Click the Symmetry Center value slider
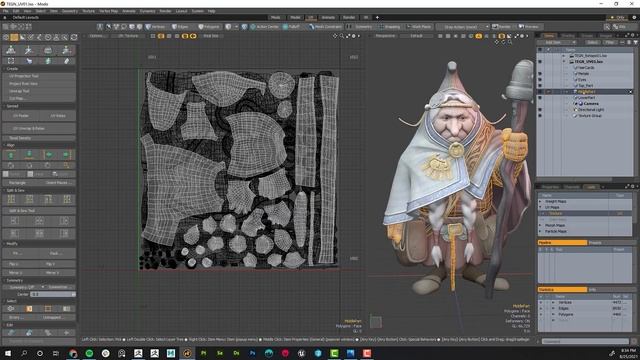 pyautogui.click(x=53, y=294)
